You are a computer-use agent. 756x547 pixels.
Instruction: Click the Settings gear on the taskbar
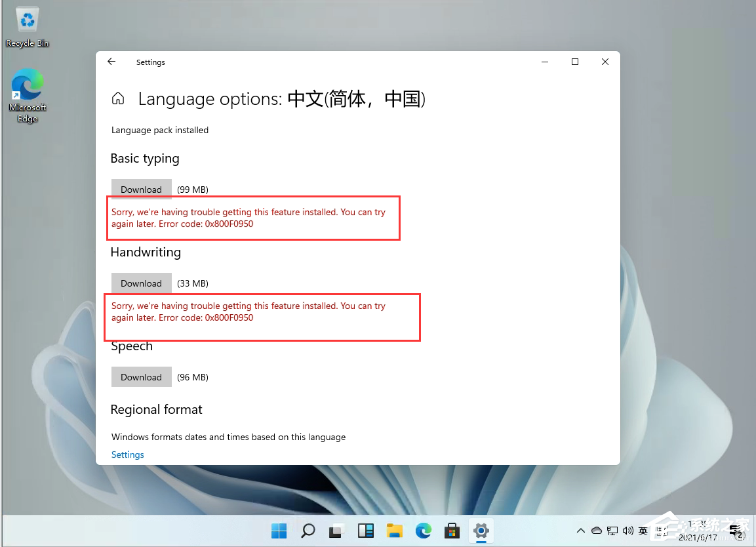click(481, 531)
